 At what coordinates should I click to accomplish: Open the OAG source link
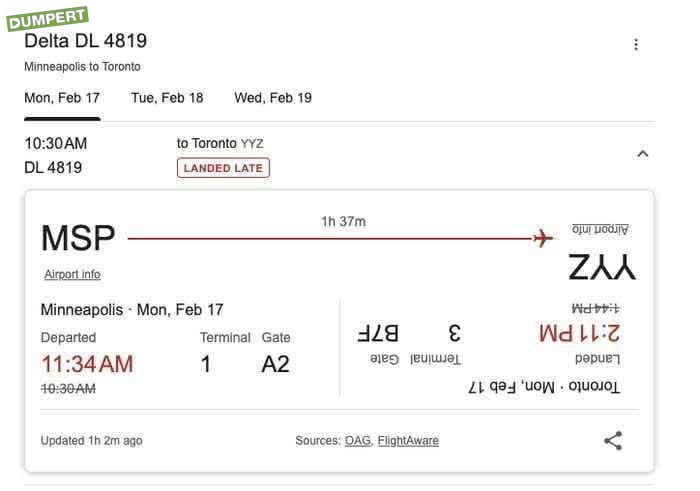[x=357, y=440]
